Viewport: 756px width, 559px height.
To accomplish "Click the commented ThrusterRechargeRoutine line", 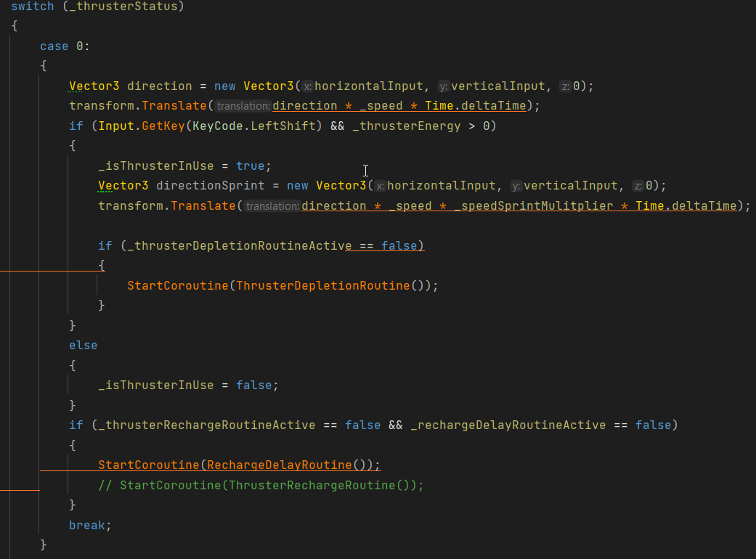I will point(261,485).
